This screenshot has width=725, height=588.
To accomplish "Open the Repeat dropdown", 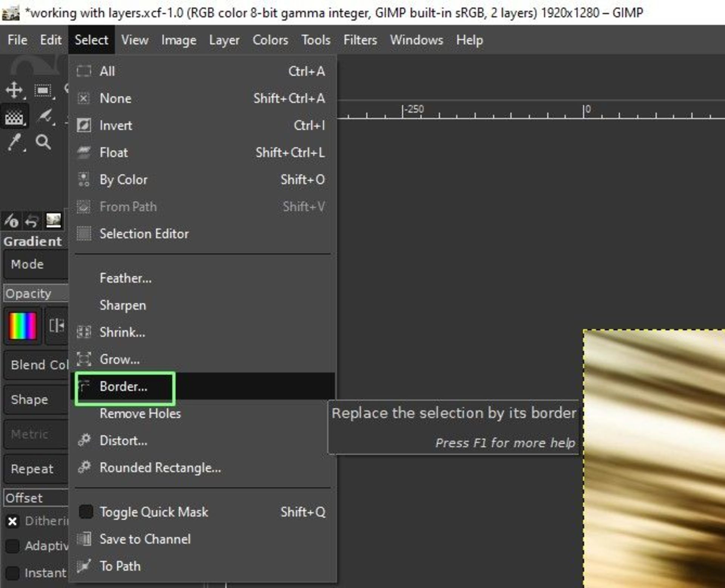I will point(36,469).
